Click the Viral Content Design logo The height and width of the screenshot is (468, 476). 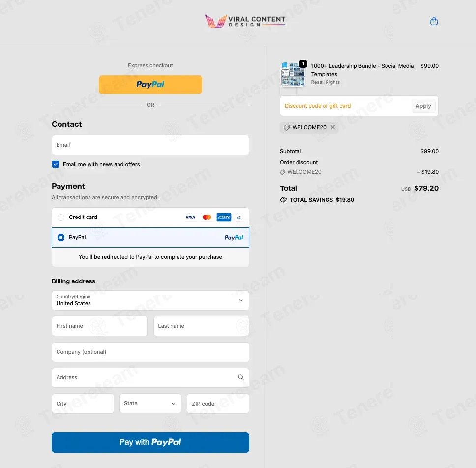pyautogui.click(x=245, y=21)
